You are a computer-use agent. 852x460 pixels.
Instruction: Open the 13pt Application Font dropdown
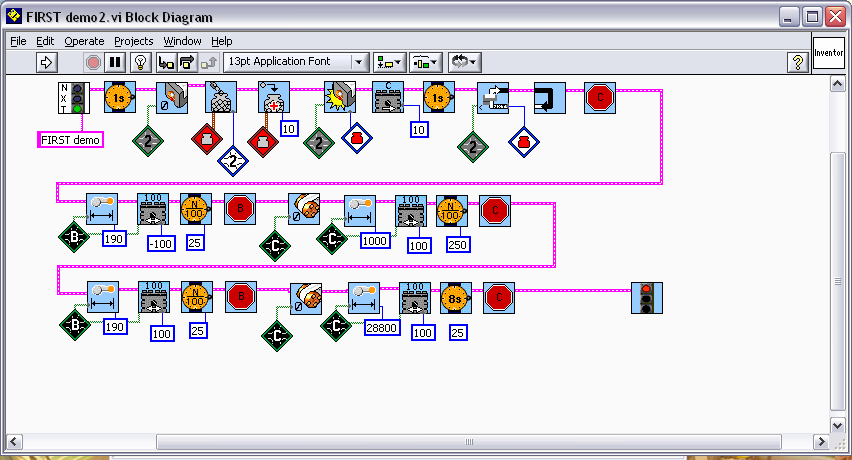[296, 62]
